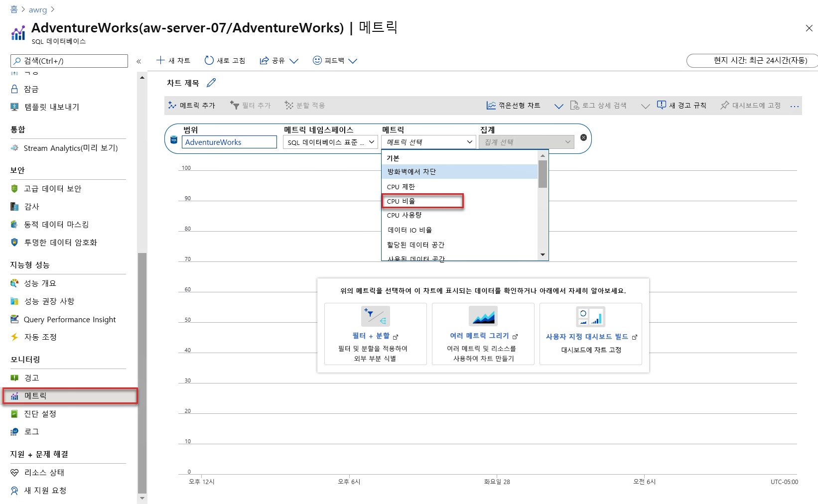Click the 새 차트 plus icon
This screenshot has height=504, width=818.
pyautogui.click(x=160, y=60)
